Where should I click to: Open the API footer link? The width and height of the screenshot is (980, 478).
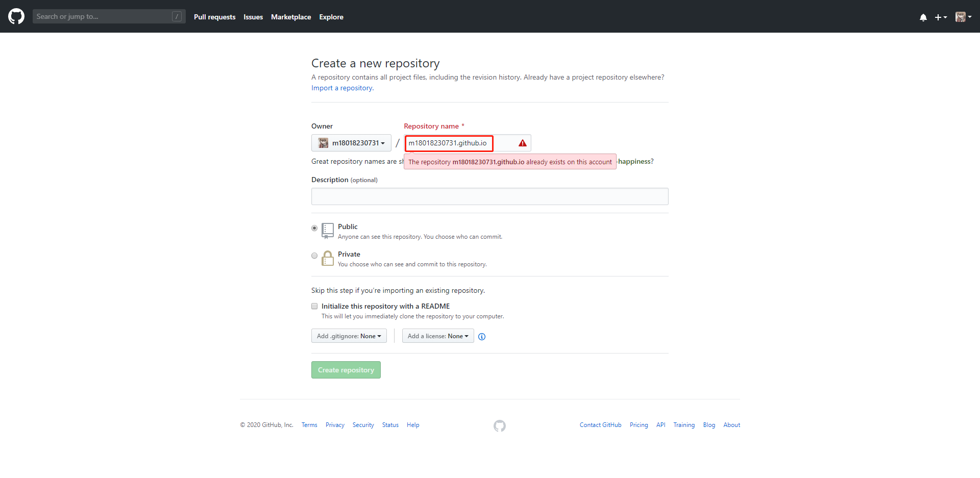[660, 425]
